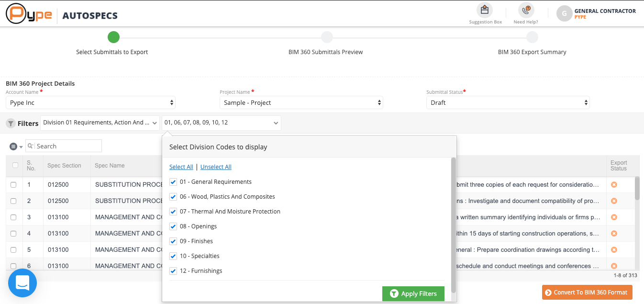Click the Unselect All link
644x304 pixels.
click(x=216, y=167)
